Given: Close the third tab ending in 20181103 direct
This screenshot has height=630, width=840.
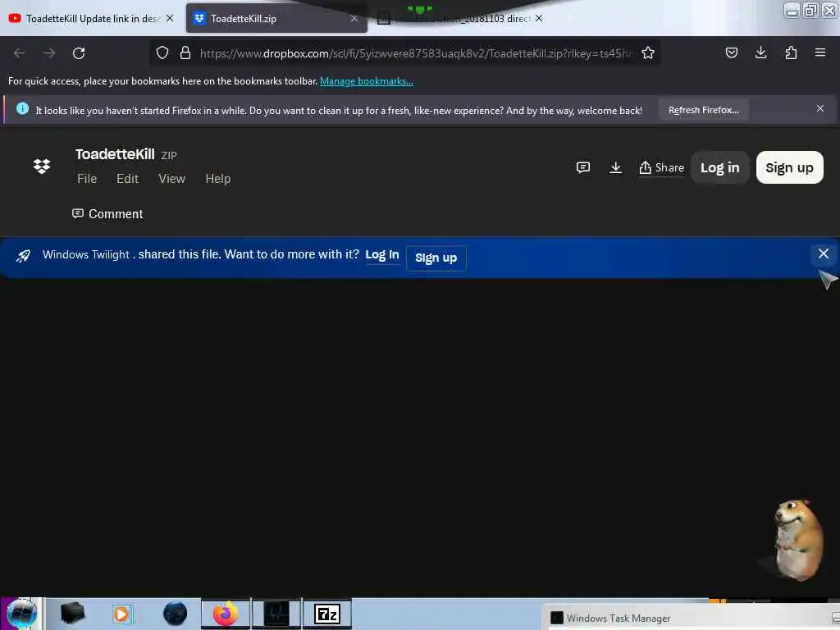Looking at the screenshot, I should click(x=539, y=18).
